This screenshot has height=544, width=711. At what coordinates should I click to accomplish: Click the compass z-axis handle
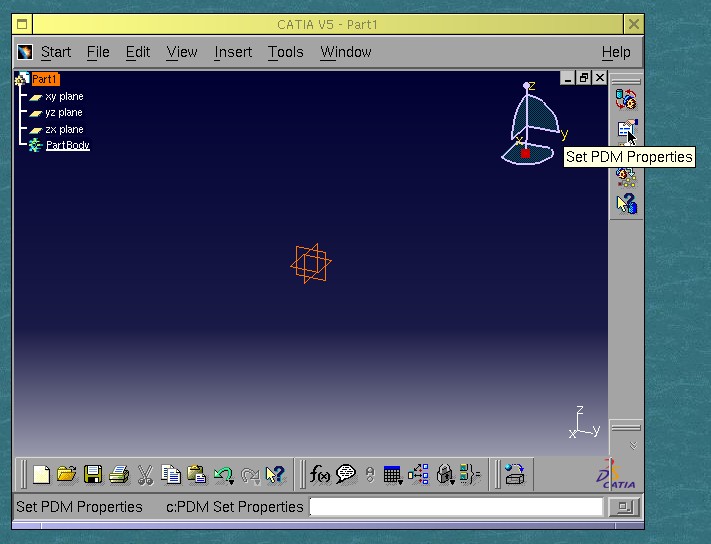[x=526, y=85]
